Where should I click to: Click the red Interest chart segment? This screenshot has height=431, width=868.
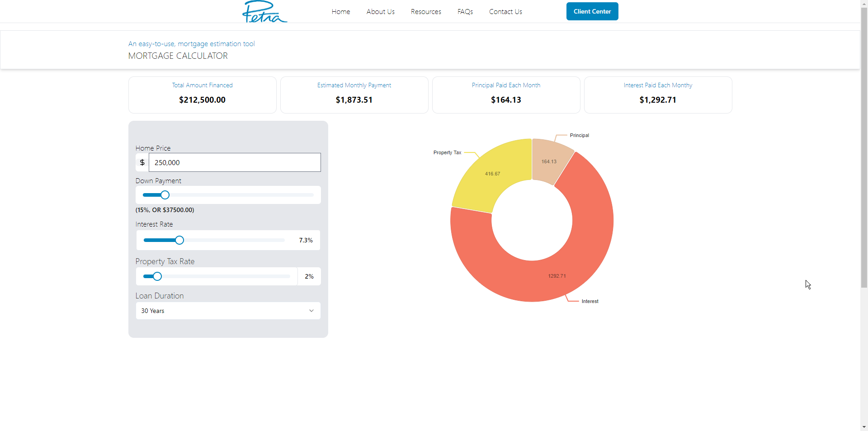[556, 276]
